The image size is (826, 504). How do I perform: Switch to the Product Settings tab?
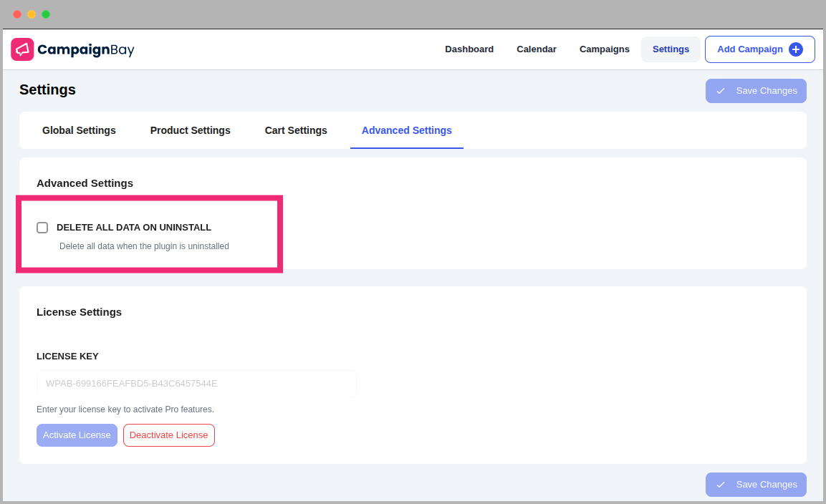(191, 130)
